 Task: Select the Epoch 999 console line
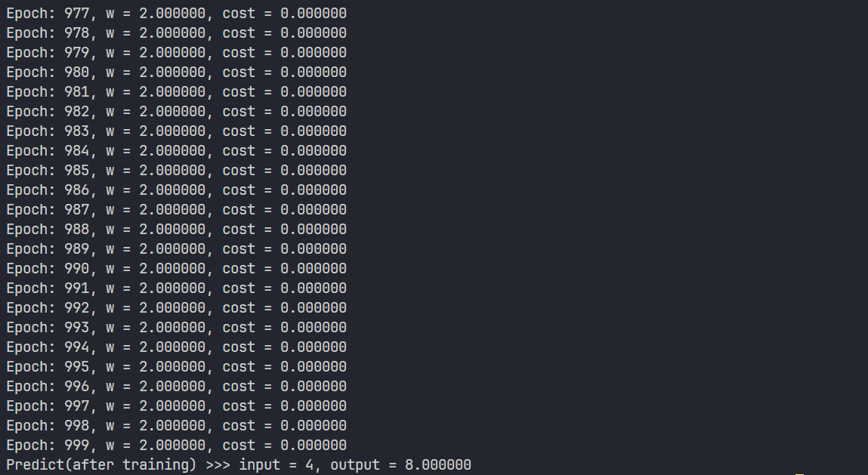click(177, 446)
